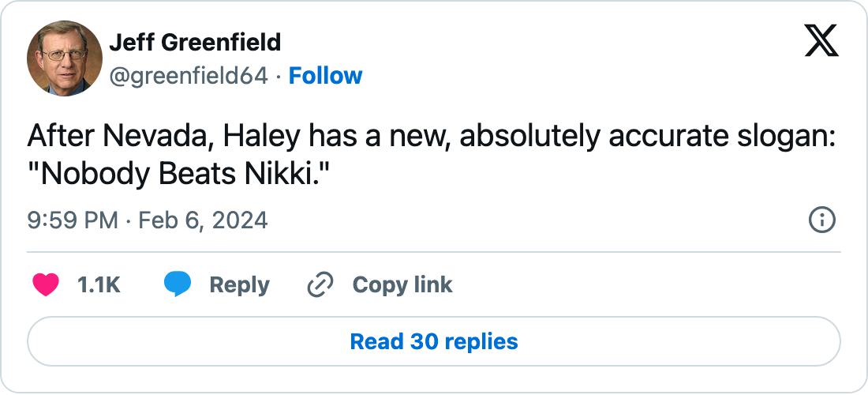Viewport: 868px width, 395px height.
Task: Click the blue reply bubble icon
Action: click(178, 285)
